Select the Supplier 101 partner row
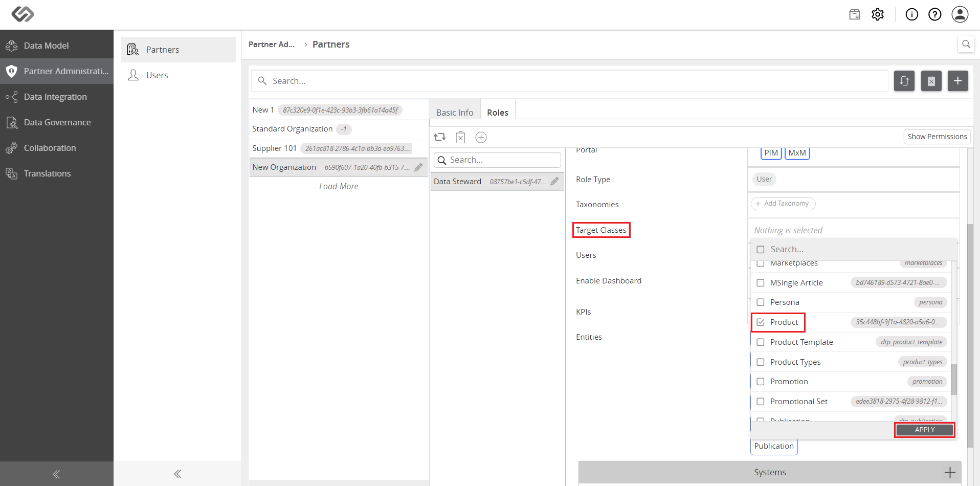Screen dimensions: 980x486 point(339,148)
